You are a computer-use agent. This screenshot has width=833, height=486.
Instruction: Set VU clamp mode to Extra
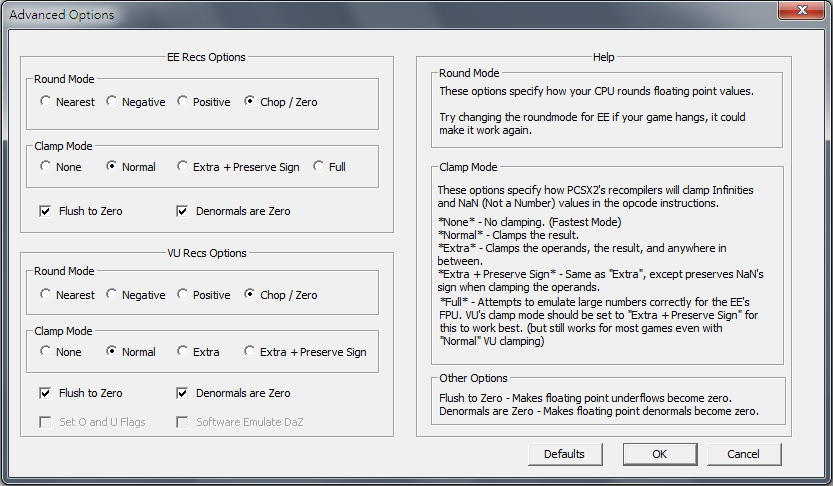click(x=182, y=352)
